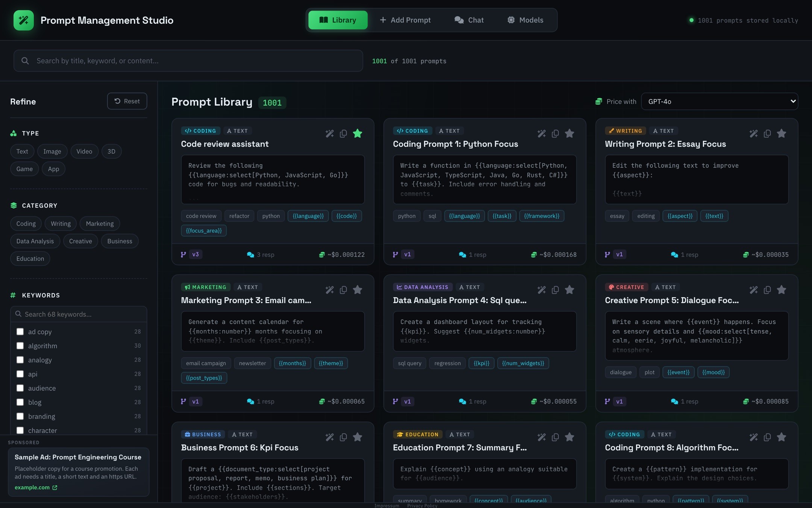Click the coins icon beside Price with
This screenshot has height=508, width=812.
[599, 102]
